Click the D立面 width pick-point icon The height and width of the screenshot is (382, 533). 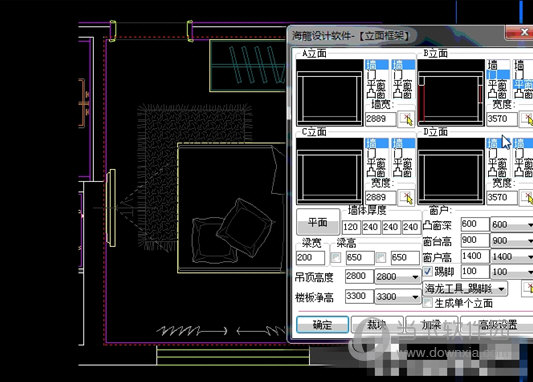[x=527, y=198]
